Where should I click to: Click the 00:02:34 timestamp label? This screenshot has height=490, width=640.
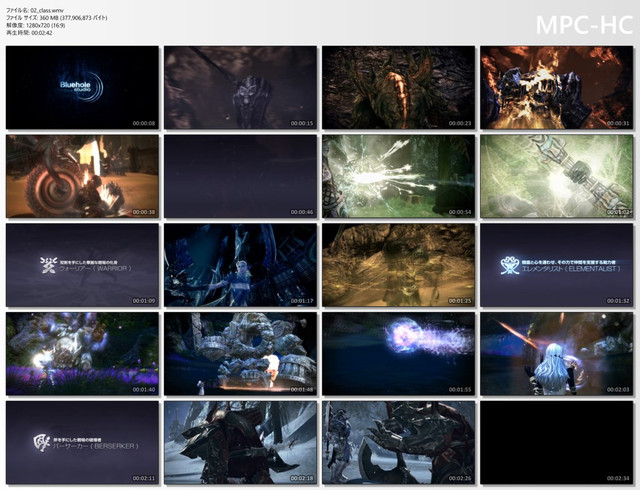coord(618,479)
